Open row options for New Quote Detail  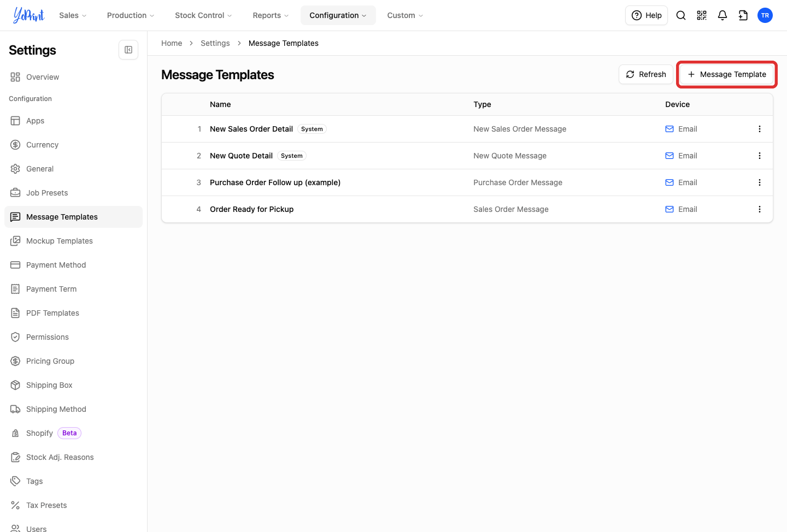point(760,156)
